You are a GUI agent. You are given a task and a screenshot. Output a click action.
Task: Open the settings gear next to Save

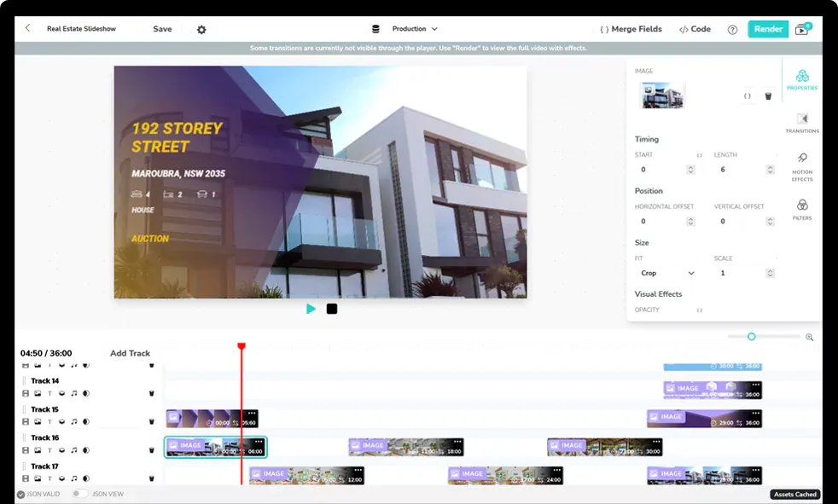(201, 29)
